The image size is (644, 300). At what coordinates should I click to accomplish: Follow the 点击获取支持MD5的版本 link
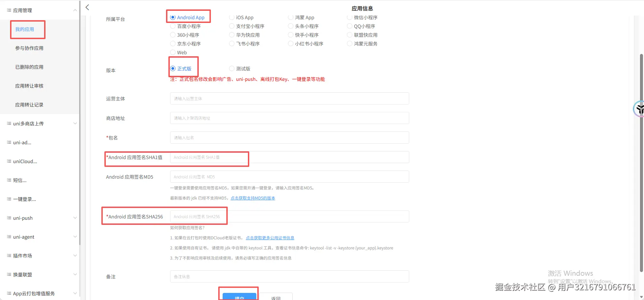click(253, 198)
